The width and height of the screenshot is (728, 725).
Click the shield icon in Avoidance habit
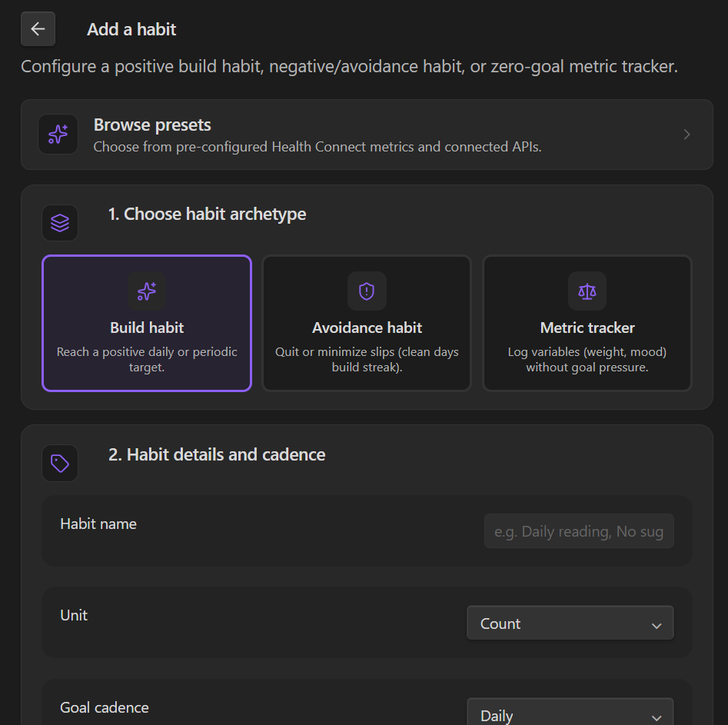coord(367,291)
